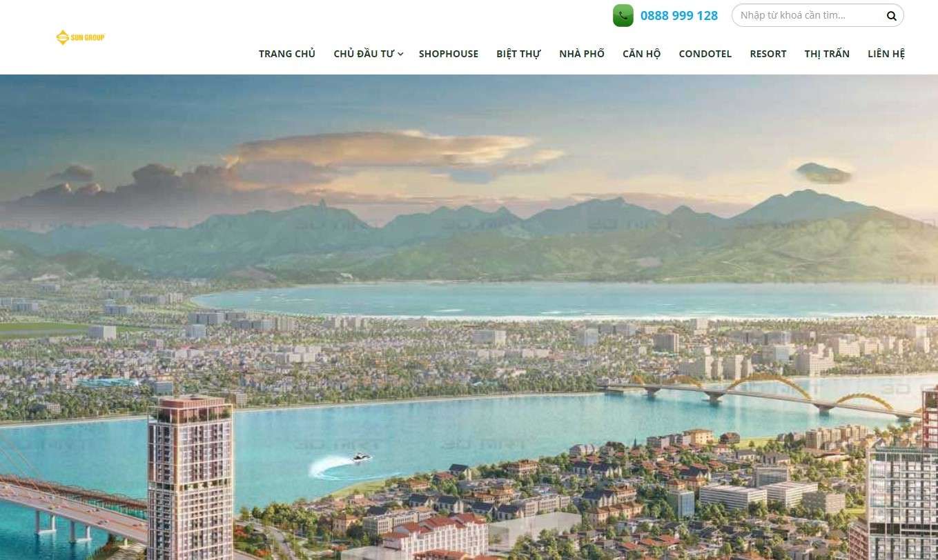
Task: Open the Shophouse menu item
Action: (x=449, y=54)
